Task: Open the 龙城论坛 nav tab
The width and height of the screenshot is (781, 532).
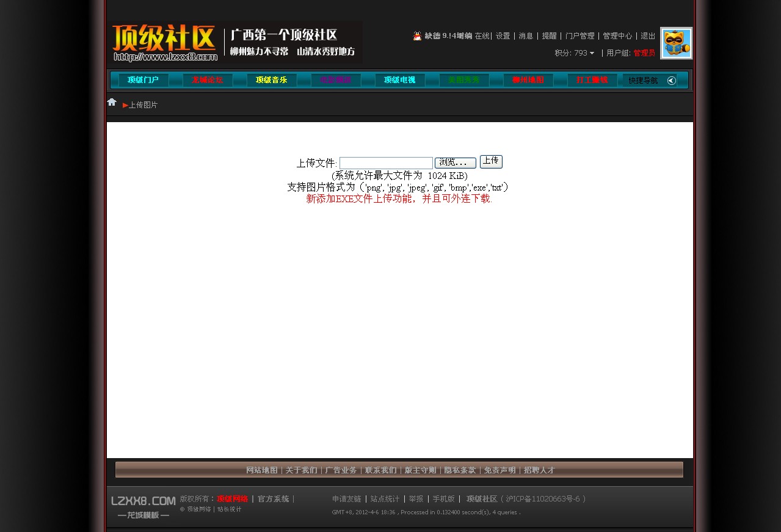Action: click(x=208, y=80)
